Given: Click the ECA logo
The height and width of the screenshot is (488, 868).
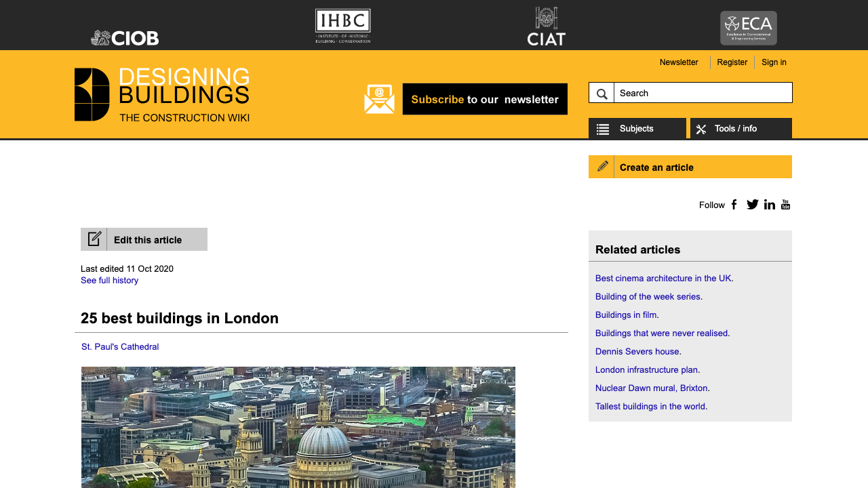Looking at the screenshot, I should pos(748,28).
